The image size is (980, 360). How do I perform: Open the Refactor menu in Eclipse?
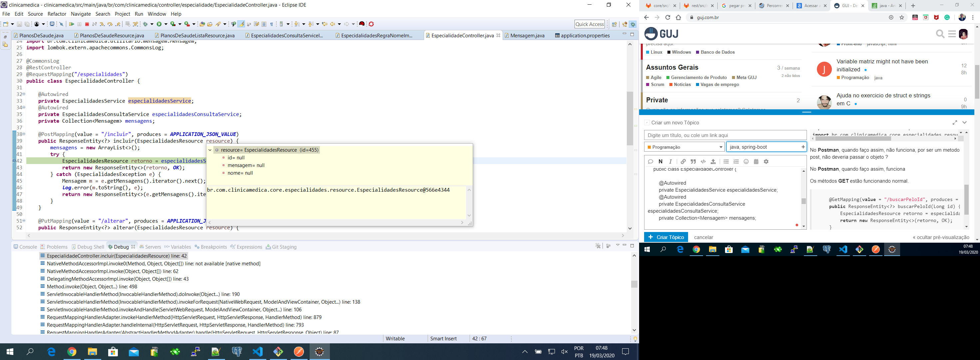[x=57, y=14]
